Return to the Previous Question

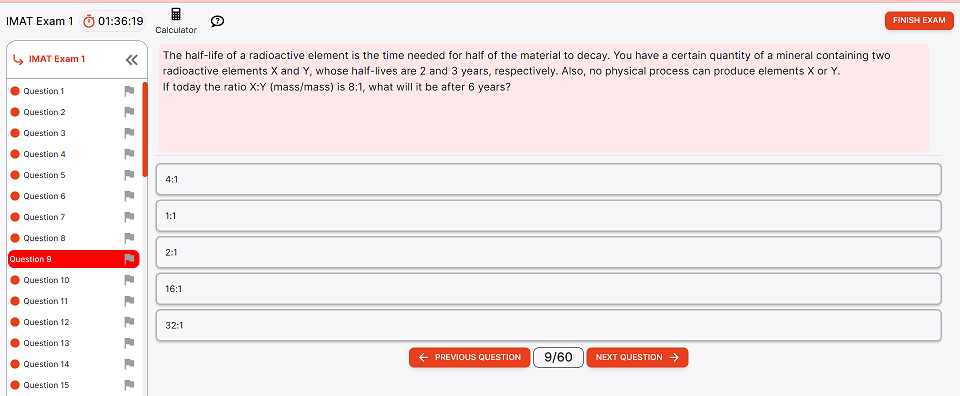(x=470, y=357)
